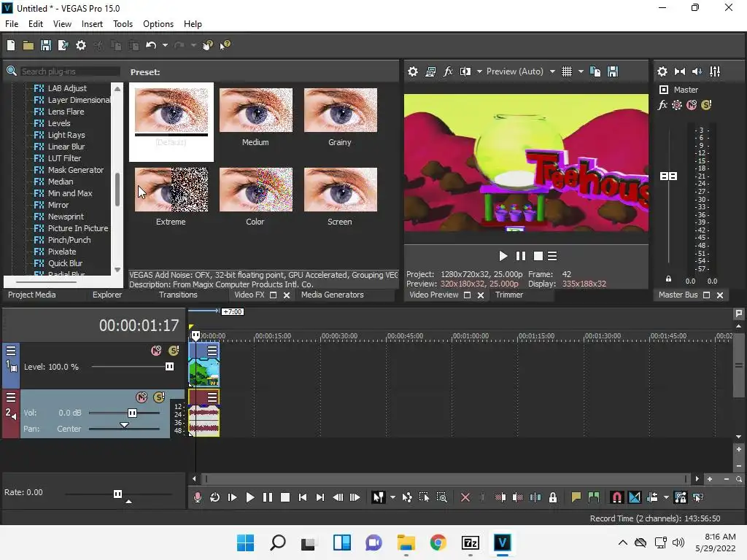Toggle Loop Playback in transport
This screenshot has height=560, width=747.
215,497
